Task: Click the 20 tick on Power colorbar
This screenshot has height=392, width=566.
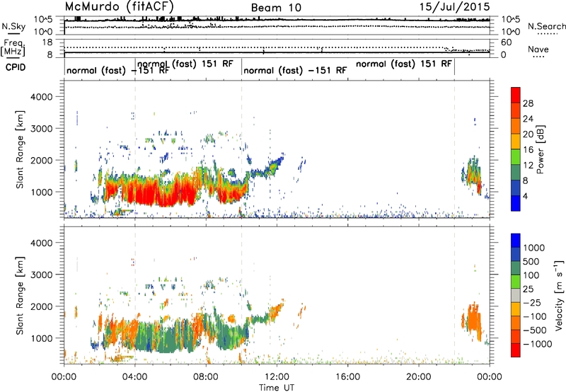Action: coord(528,134)
